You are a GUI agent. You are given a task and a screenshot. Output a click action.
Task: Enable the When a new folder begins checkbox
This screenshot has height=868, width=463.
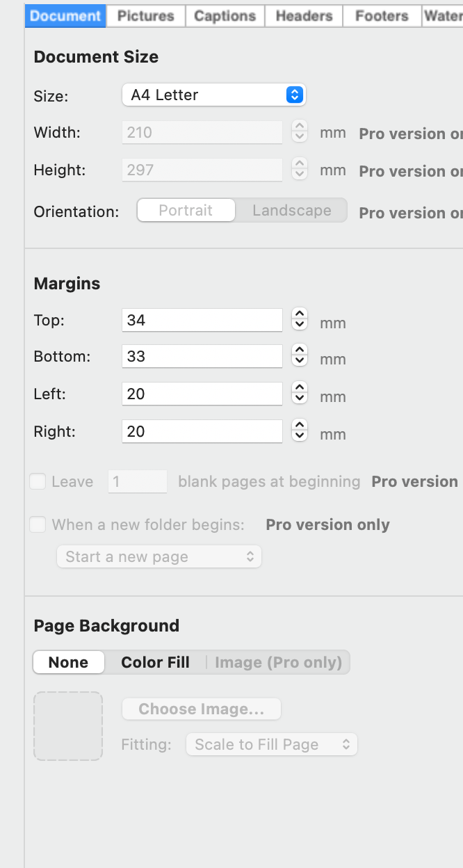[38, 524]
